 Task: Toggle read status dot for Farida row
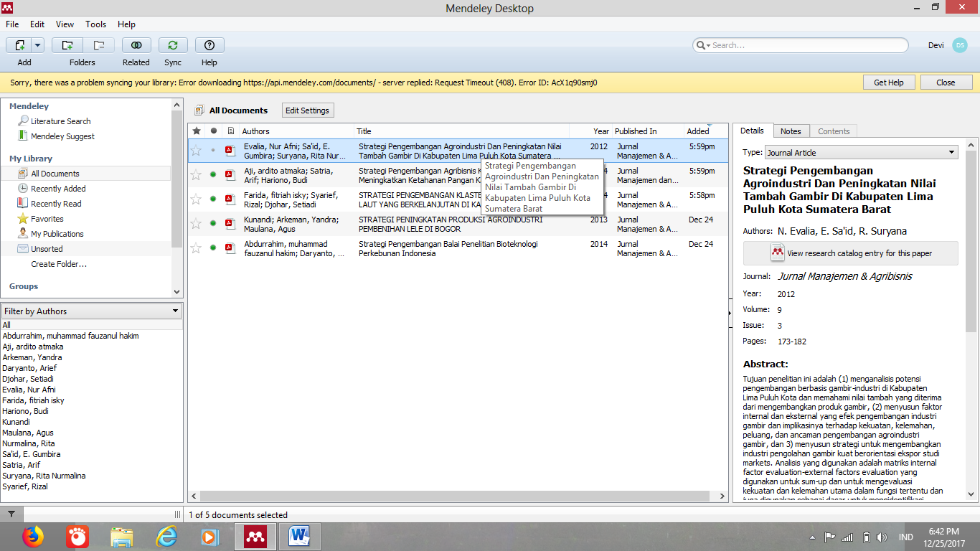pos(213,199)
